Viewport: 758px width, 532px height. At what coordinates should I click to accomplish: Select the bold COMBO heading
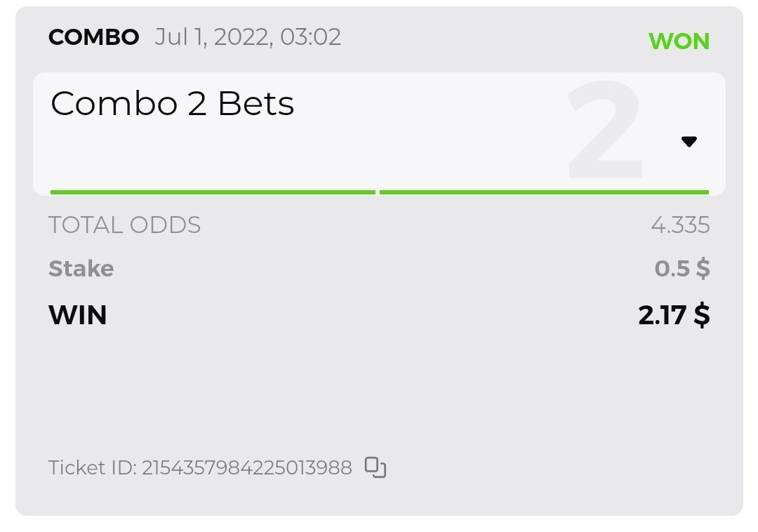[94, 37]
